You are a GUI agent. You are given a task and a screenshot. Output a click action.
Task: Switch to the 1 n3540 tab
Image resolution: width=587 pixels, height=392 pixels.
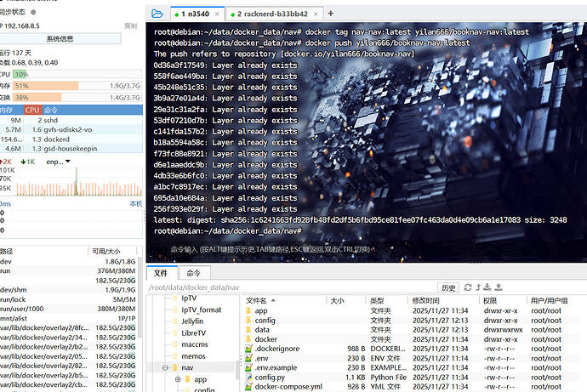[x=197, y=14]
